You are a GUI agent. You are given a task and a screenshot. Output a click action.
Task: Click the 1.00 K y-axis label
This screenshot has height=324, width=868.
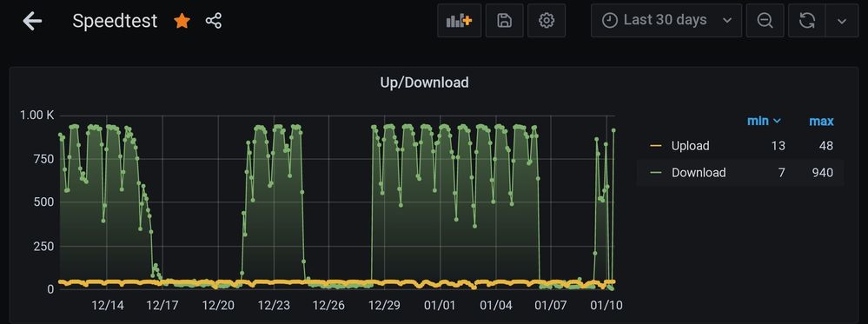coord(37,116)
